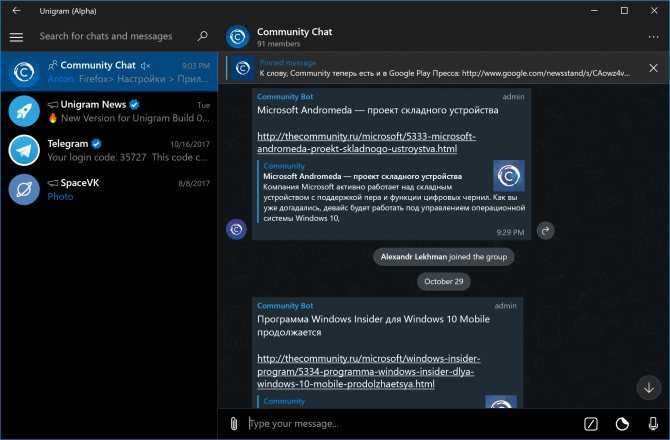The width and height of the screenshot is (670, 440).
Task: Open the hamburger navigation menu
Action: 16,37
